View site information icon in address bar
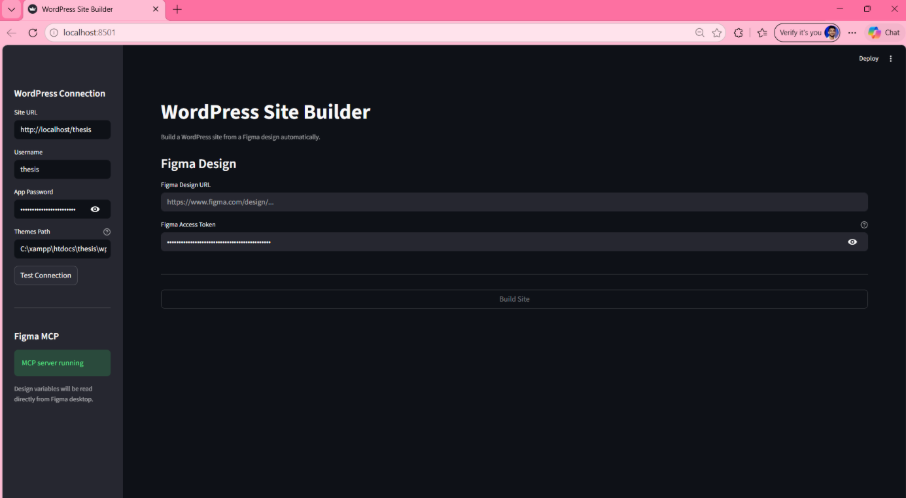 pos(54,33)
